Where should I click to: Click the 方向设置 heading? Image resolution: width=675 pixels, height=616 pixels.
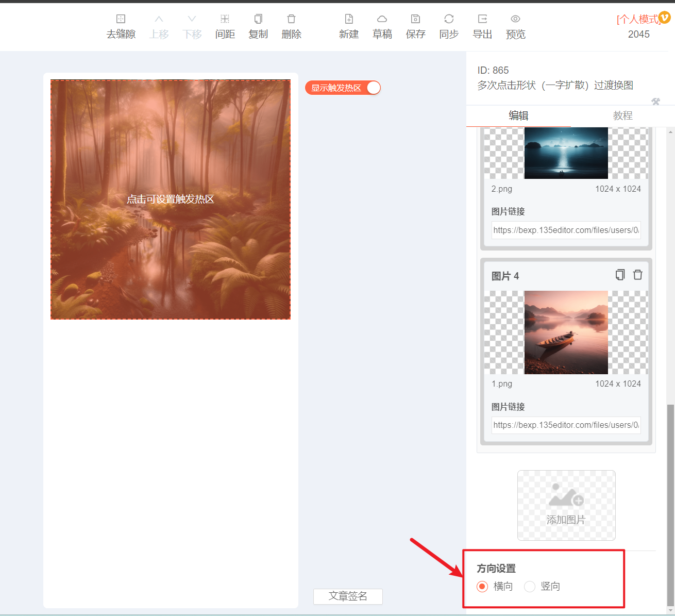pos(496,569)
